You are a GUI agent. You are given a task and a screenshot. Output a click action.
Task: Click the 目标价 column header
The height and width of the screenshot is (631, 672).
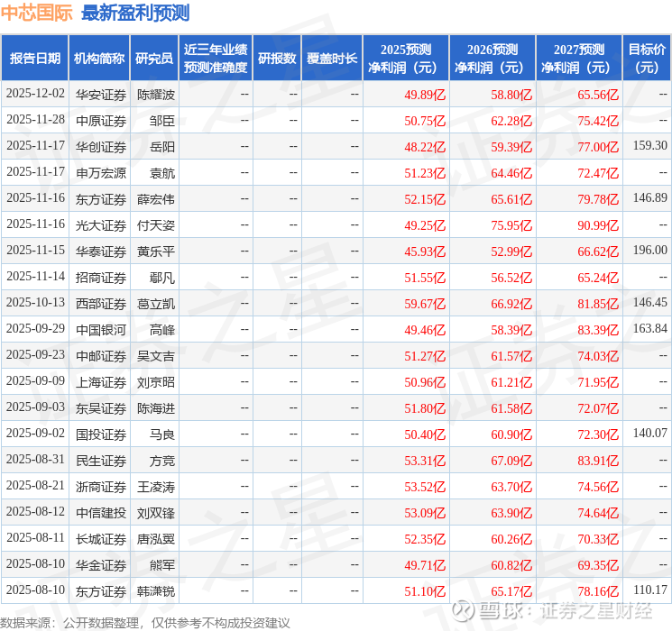[647, 59]
